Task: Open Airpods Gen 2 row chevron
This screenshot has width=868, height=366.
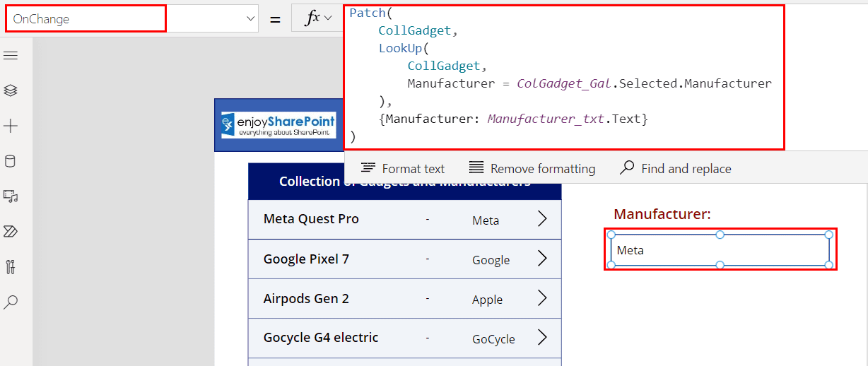Action: [x=542, y=298]
